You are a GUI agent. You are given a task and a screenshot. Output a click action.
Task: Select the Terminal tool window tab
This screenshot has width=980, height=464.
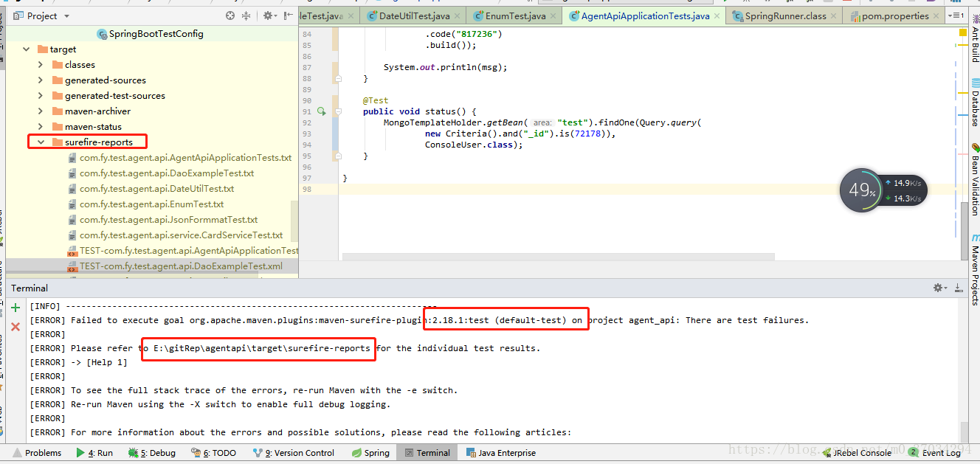[427, 453]
